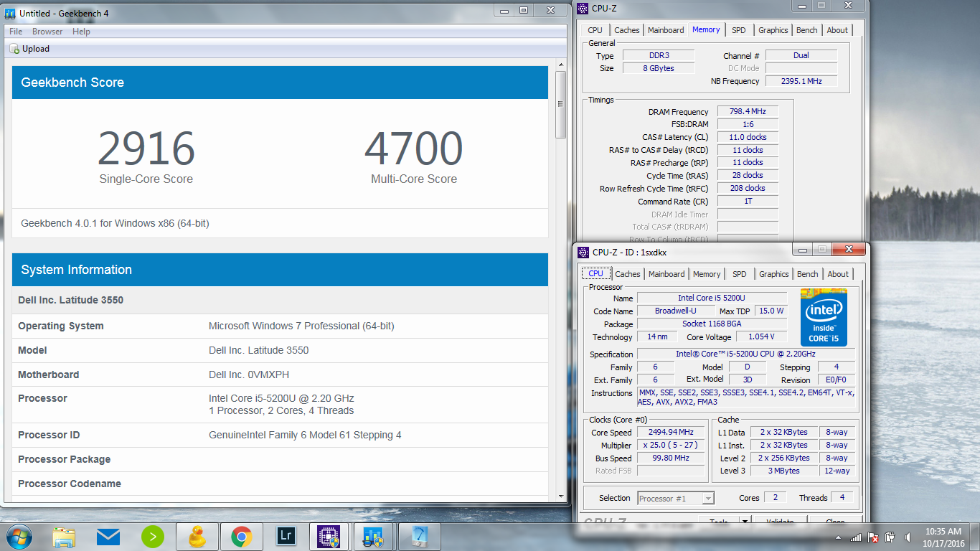The width and height of the screenshot is (980, 551).
Task: Click the DRAM Frequency value 798.4 MHz
Action: pos(748,111)
